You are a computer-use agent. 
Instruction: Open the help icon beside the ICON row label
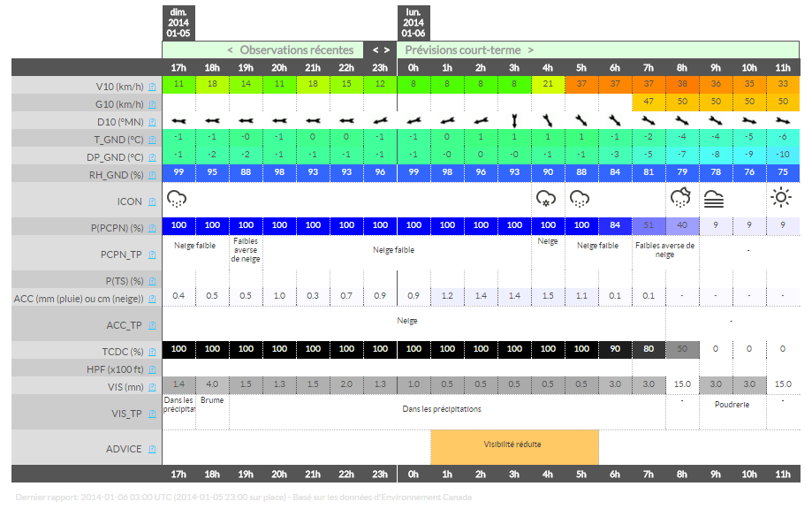[152, 202]
